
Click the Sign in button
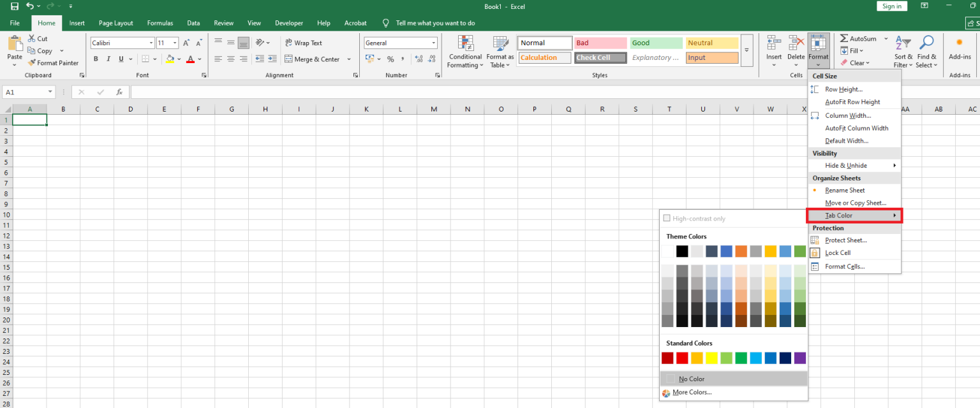click(x=892, y=6)
